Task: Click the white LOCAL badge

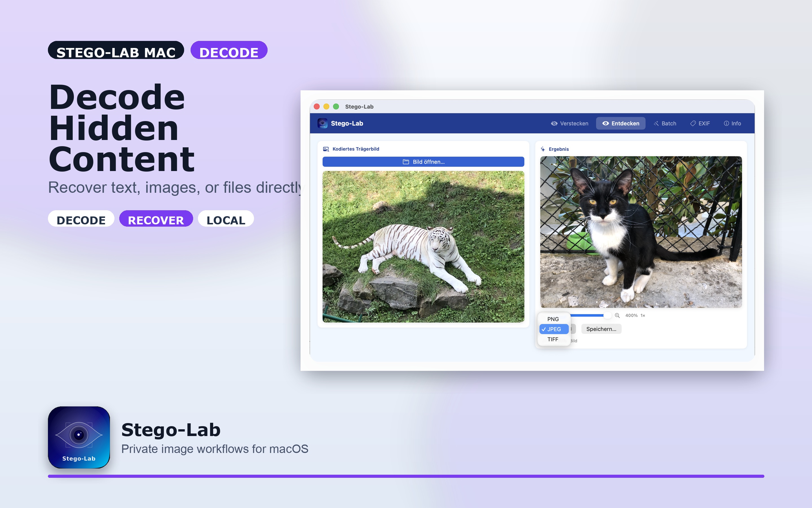Action: coord(226,219)
